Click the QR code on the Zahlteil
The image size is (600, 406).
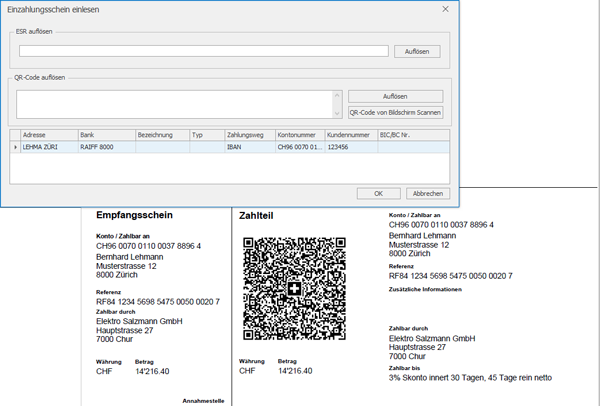pyautogui.click(x=294, y=289)
